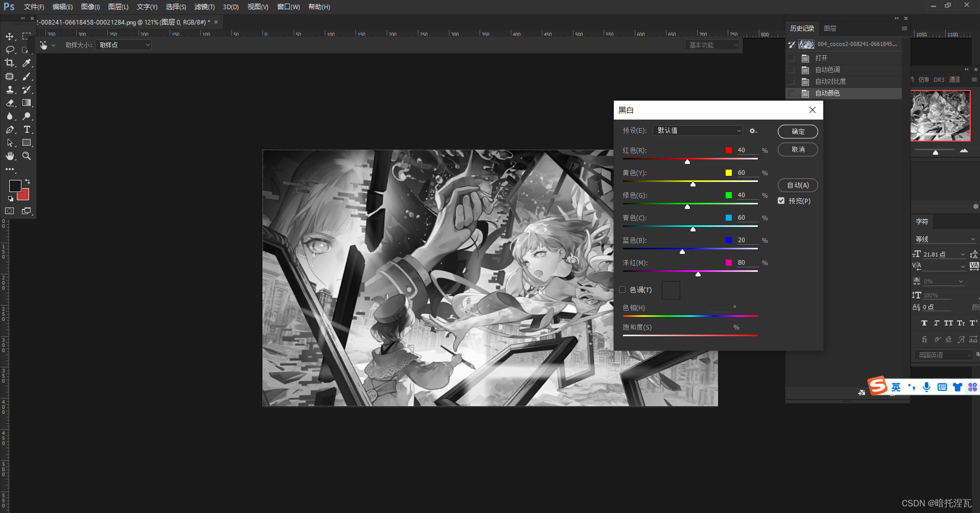Open the kerning V/A dropdown
The image size is (980, 513).
pos(963,266)
